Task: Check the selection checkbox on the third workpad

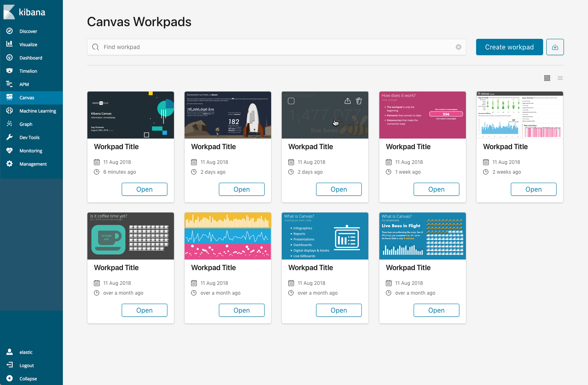Action: pos(291,101)
